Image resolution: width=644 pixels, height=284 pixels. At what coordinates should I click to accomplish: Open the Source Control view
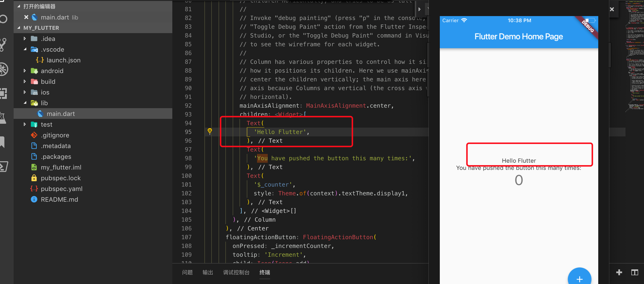[3, 45]
